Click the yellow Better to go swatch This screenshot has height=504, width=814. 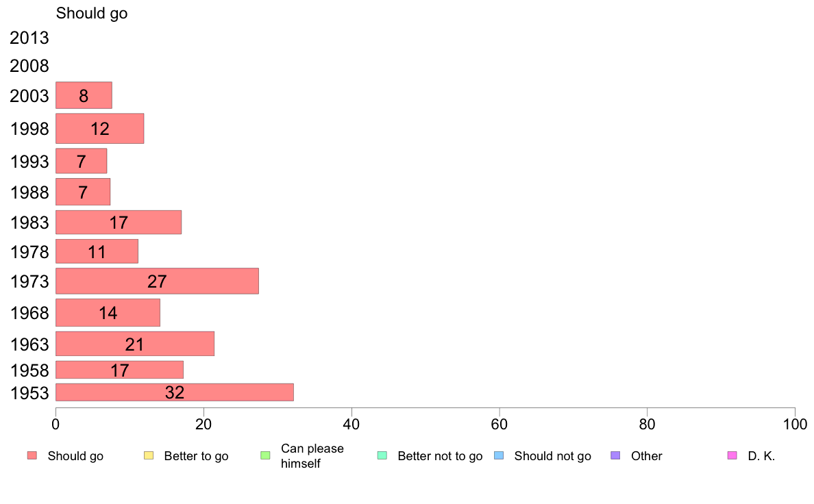point(149,456)
